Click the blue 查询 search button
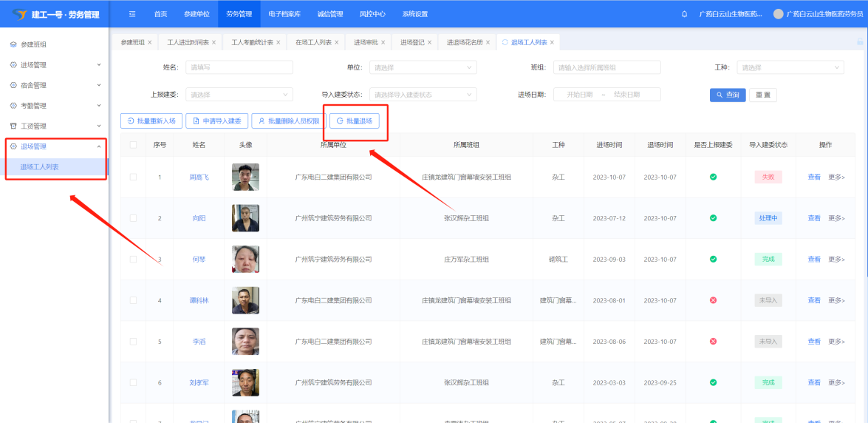868x423 pixels. coord(727,95)
